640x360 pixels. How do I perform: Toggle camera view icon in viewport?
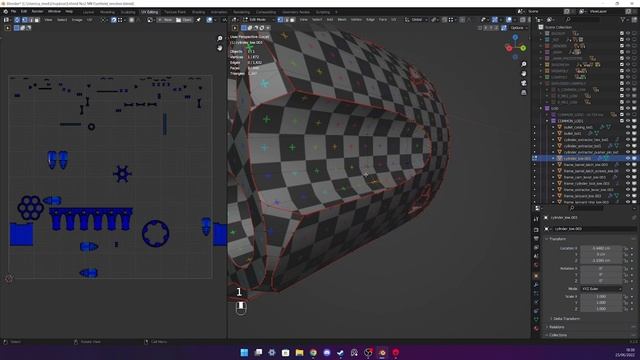click(x=524, y=83)
